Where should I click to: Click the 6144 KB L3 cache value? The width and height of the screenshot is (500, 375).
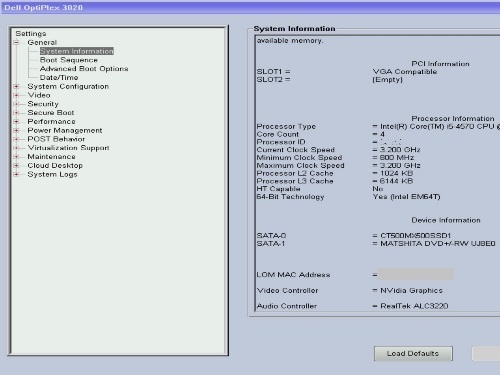tap(397, 181)
